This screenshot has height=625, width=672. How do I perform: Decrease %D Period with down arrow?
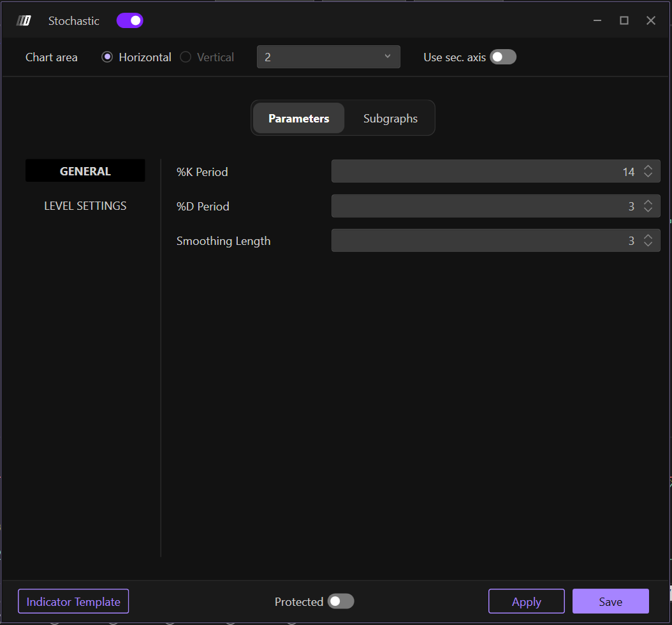(648, 210)
